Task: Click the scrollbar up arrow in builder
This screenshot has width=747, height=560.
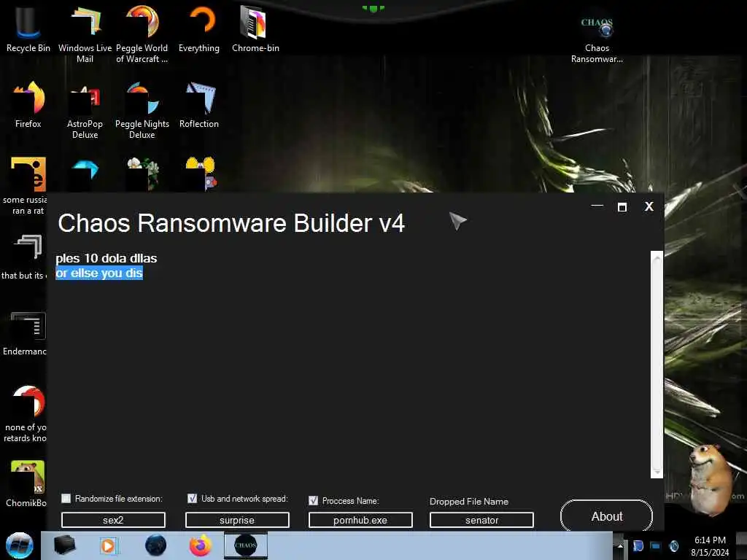Action: 657,257
